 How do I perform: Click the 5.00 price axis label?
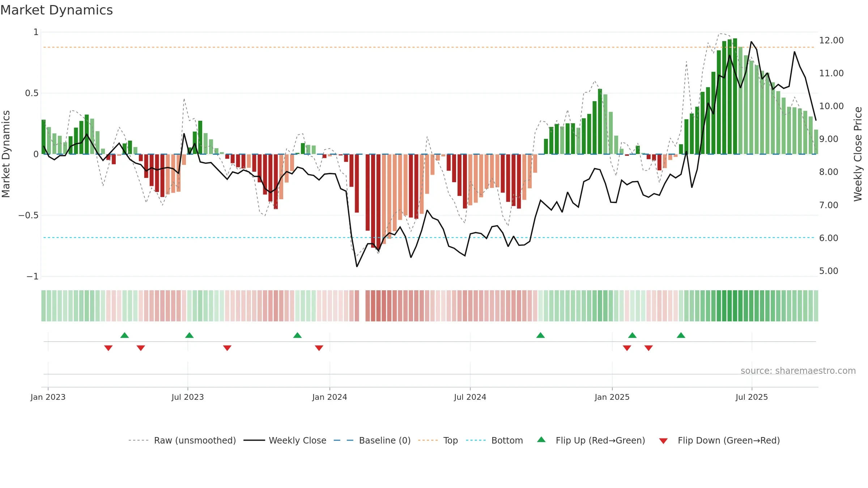click(x=829, y=271)
